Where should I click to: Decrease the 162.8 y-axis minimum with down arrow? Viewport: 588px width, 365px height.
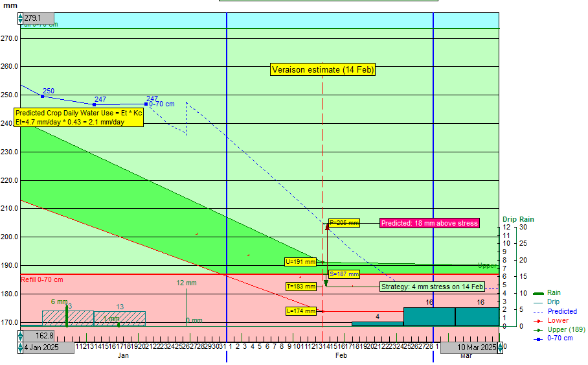point(20,339)
